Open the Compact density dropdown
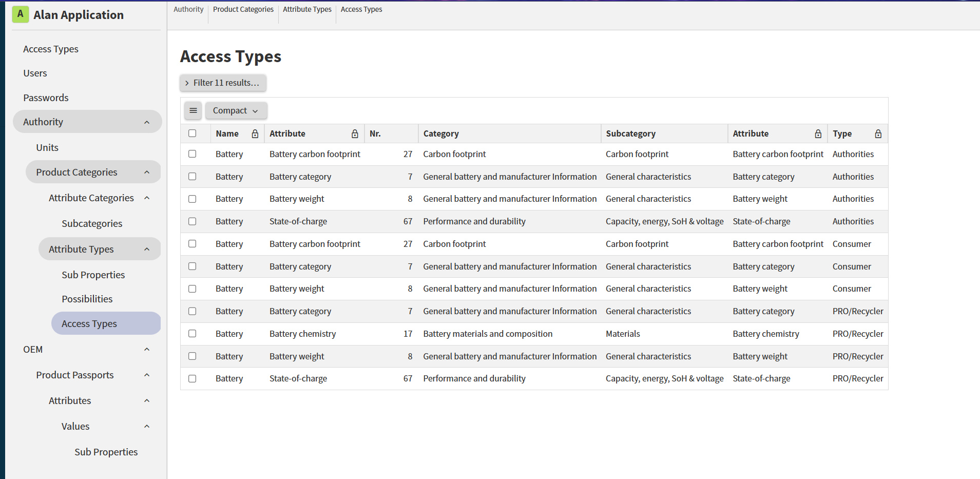The height and width of the screenshot is (479, 980). click(x=236, y=110)
